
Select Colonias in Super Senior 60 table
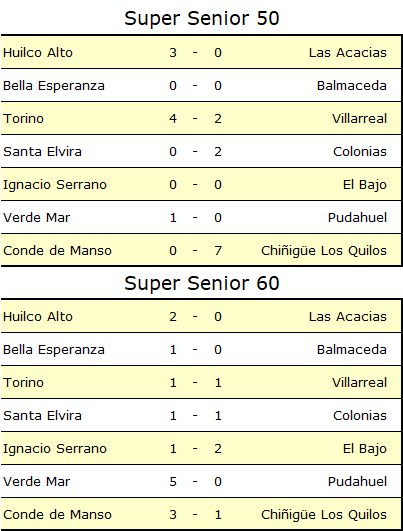[x=360, y=416]
